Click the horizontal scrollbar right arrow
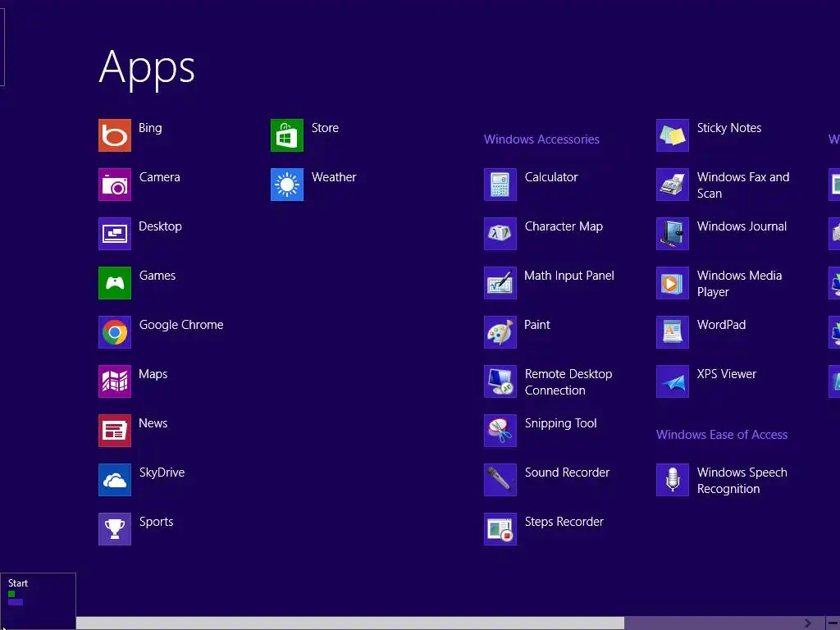 pos(808,623)
